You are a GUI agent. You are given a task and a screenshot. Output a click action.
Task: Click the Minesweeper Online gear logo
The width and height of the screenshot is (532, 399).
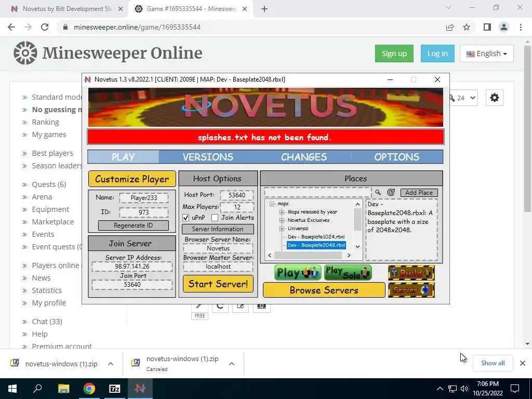[x=25, y=53]
